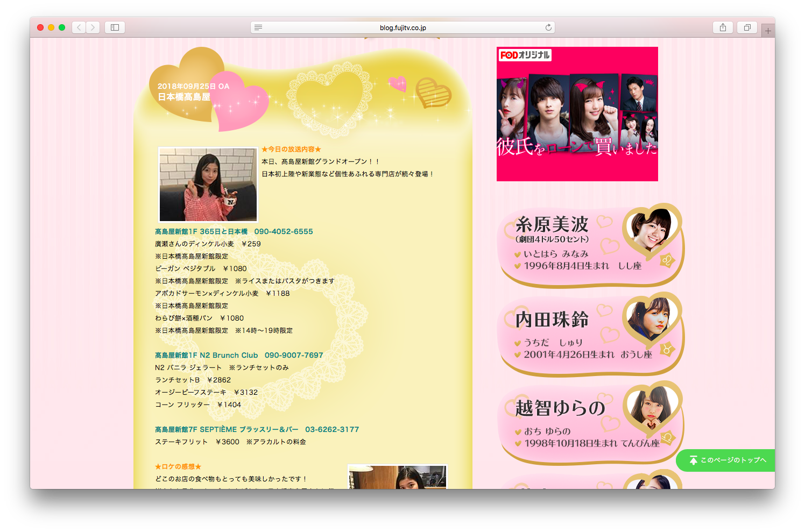
Task: Click the 廣瀬さんのディンケル小麦 ¥259 line
Action: point(208,244)
